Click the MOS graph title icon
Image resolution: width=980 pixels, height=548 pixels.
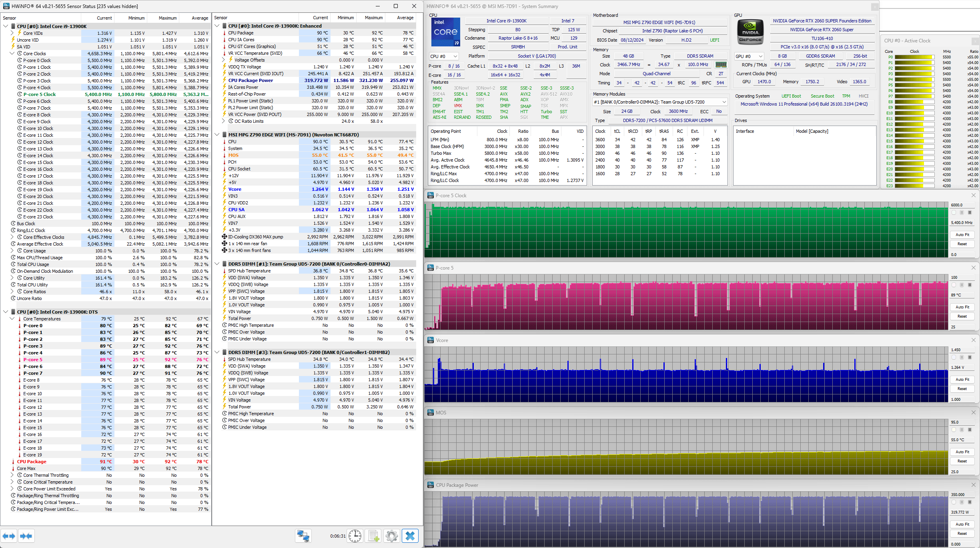431,412
